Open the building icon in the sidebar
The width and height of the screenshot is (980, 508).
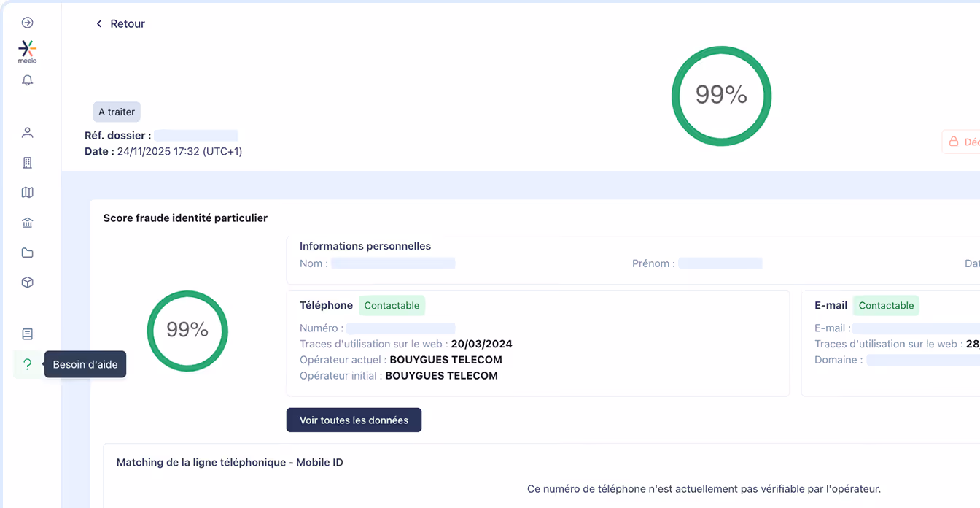point(27,162)
